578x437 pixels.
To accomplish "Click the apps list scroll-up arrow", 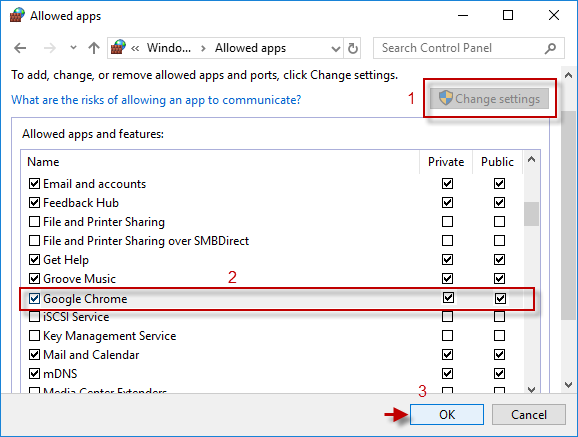I will pyautogui.click(x=531, y=160).
